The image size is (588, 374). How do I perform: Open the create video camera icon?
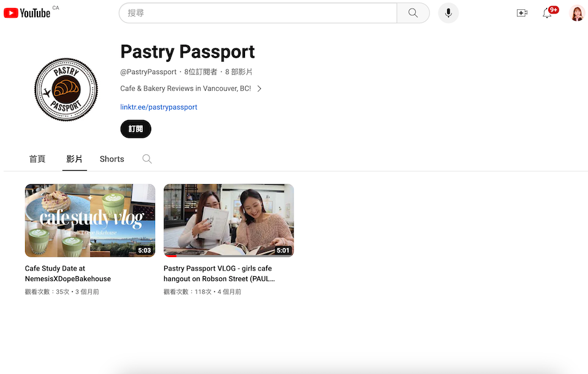522,13
